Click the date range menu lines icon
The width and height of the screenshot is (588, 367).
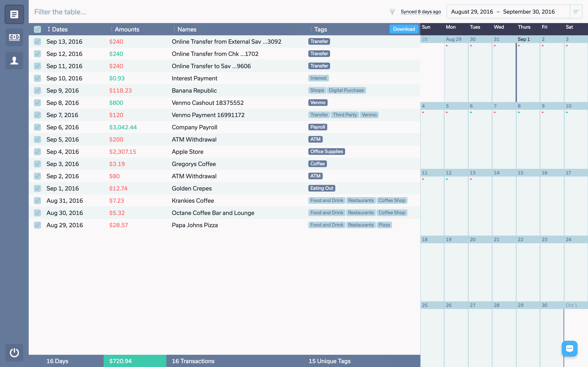576,12
